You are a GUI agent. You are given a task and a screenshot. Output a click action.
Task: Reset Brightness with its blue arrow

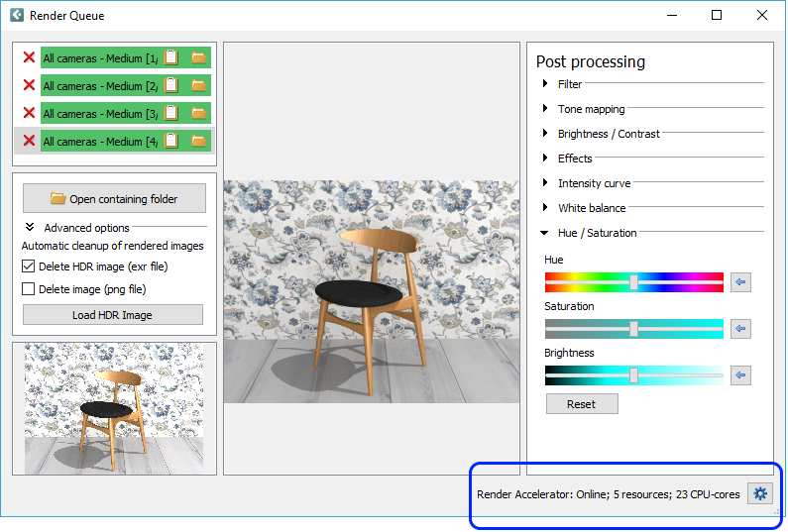point(740,375)
